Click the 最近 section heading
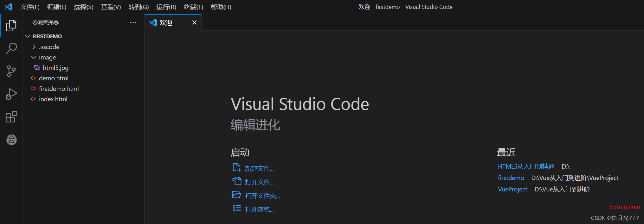This screenshot has height=224, width=644. 506,152
